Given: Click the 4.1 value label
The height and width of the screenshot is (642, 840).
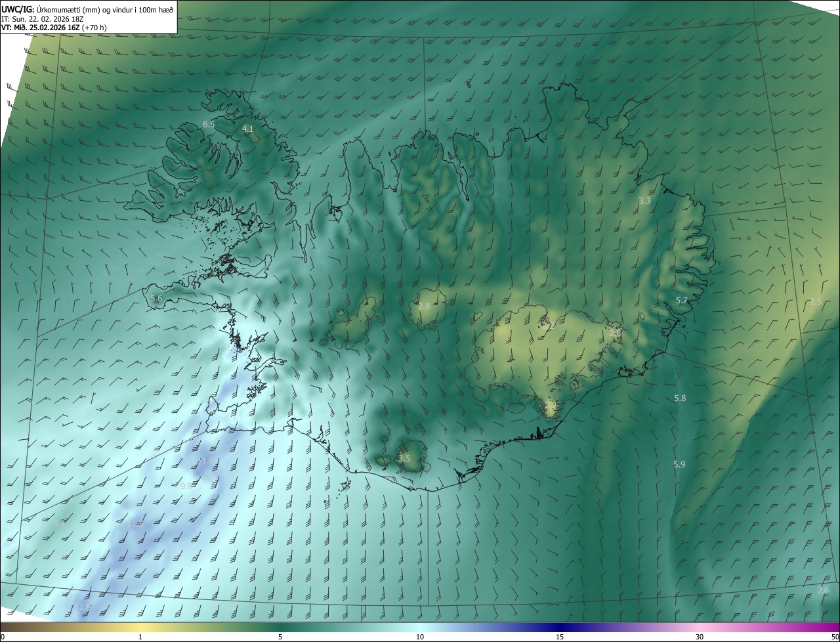Looking at the screenshot, I should point(247,129).
